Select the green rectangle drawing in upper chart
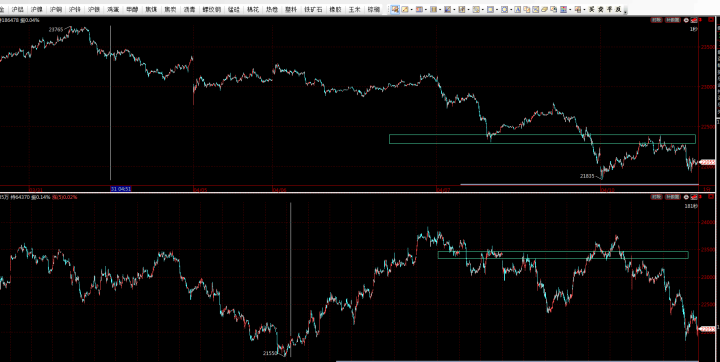The height and width of the screenshot is (362, 720). [x=542, y=139]
